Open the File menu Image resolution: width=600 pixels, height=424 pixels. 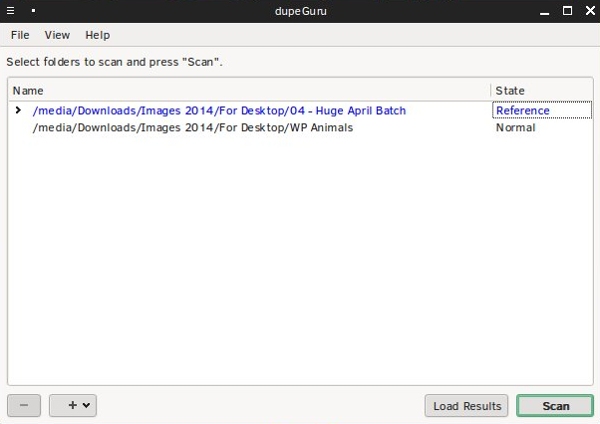(x=20, y=35)
